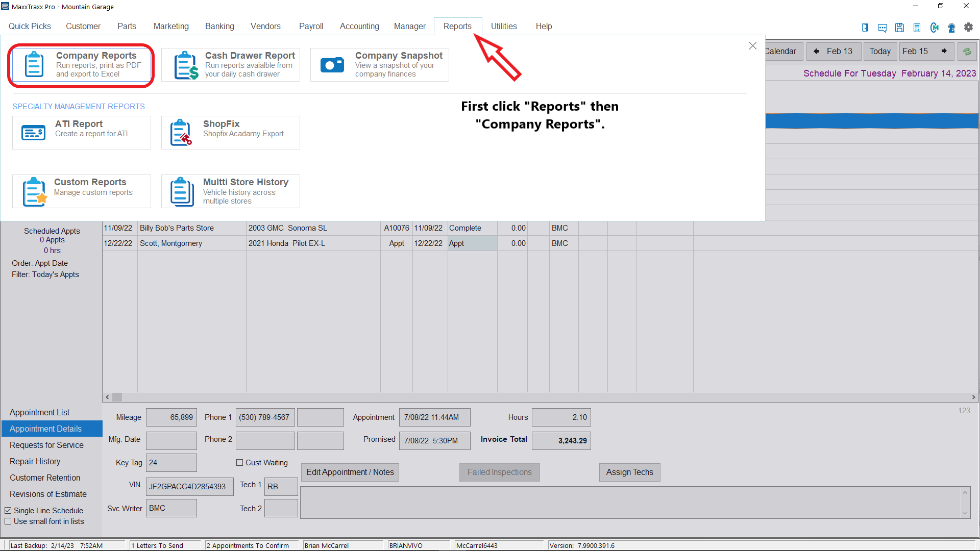Click the Tech 1 field showing RB
The height and width of the screenshot is (551, 980).
point(281,487)
